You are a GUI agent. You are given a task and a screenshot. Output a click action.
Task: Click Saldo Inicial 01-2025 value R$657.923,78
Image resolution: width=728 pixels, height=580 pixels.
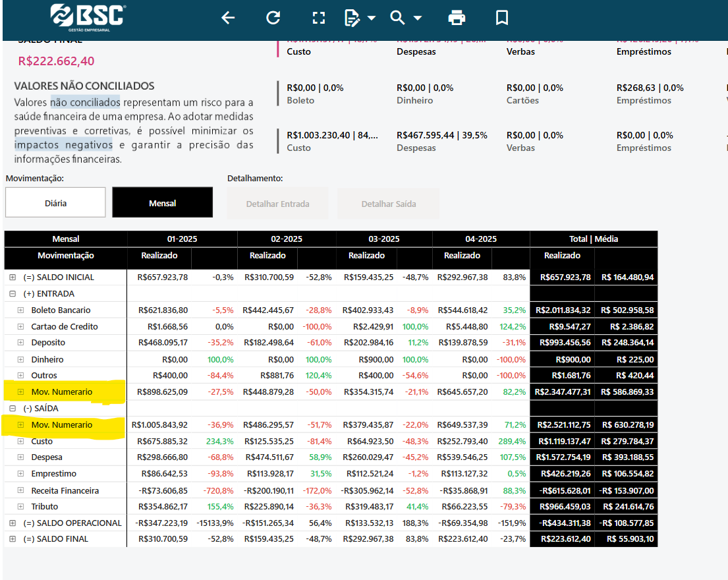coord(163,277)
